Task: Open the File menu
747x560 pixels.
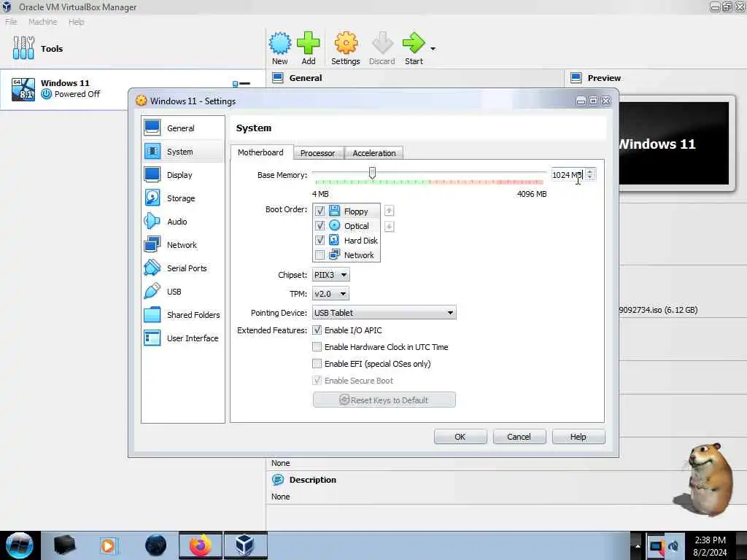Action: [12, 22]
